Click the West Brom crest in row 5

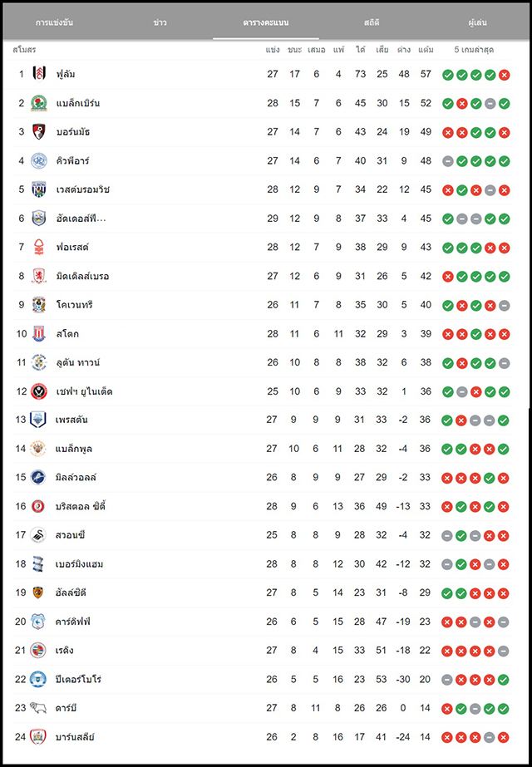[39, 189]
